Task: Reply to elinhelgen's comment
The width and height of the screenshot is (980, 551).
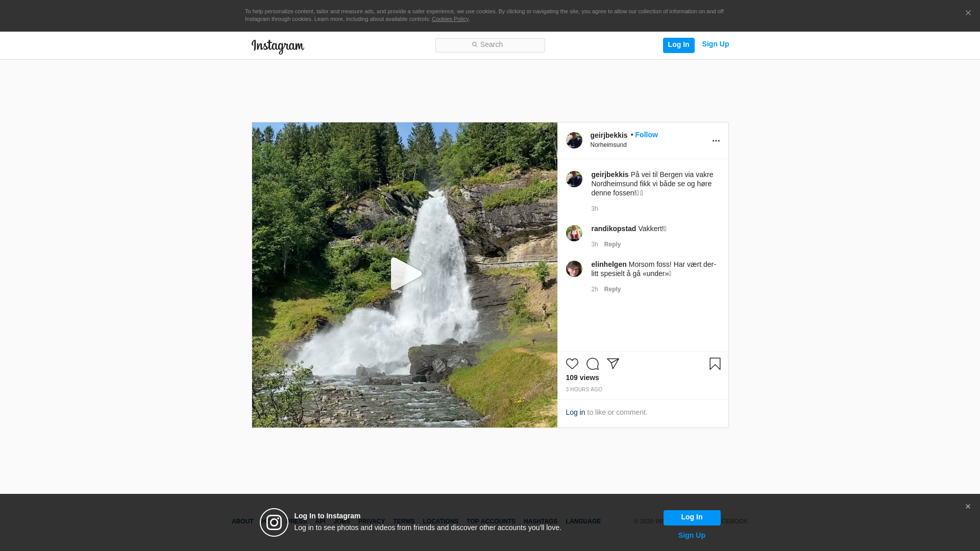Action: (x=612, y=289)
